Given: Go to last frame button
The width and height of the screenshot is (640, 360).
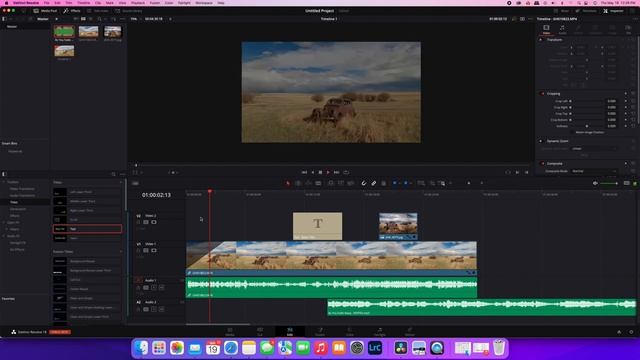Looking at the screenshot, I should tap(337, 172).
